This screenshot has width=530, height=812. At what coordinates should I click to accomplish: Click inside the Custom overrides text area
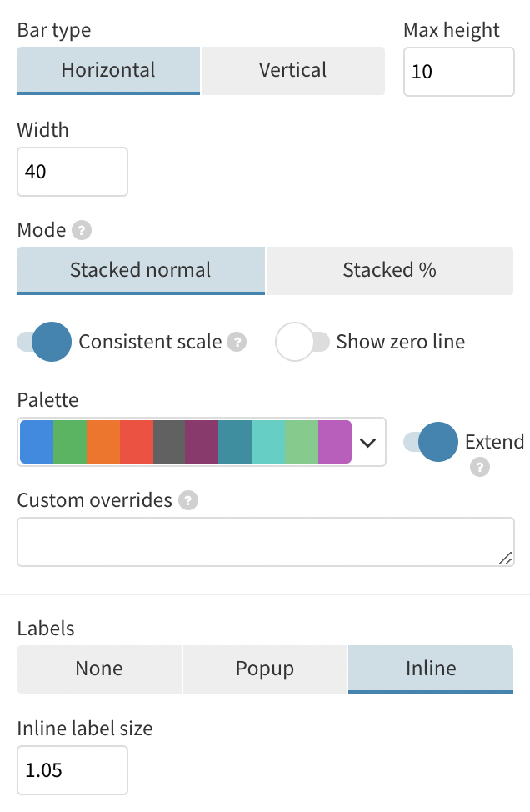coord(265,541)
